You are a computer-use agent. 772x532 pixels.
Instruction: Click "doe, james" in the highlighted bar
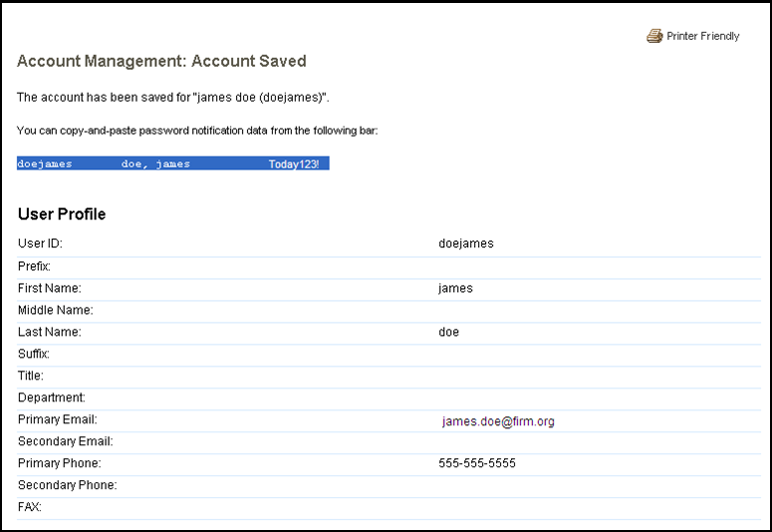(x=155, y=164)
